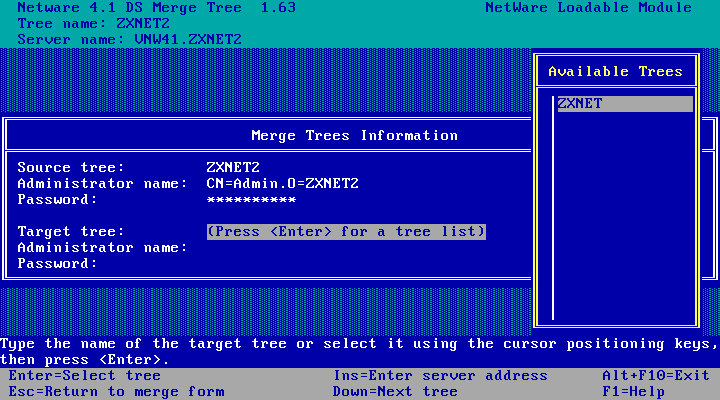Click Enter=Select tree hint
The width and height of the screenshot is (720, 400).
pos(85,376)
